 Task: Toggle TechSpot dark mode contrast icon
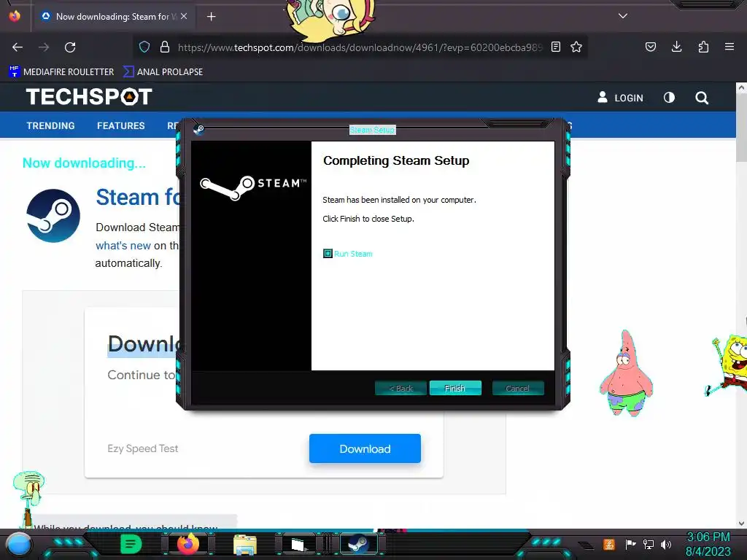[x=670, y=98]
